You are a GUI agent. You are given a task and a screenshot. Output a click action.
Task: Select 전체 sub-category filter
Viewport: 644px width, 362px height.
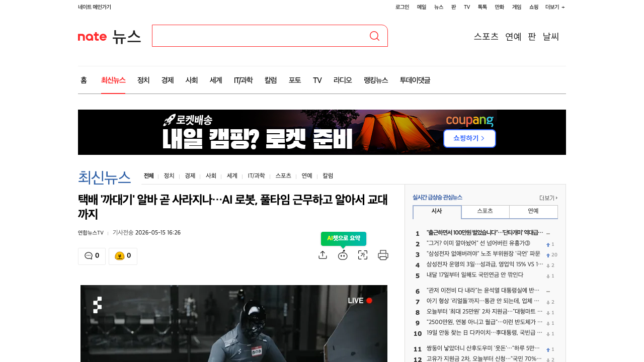pos(148,175)
